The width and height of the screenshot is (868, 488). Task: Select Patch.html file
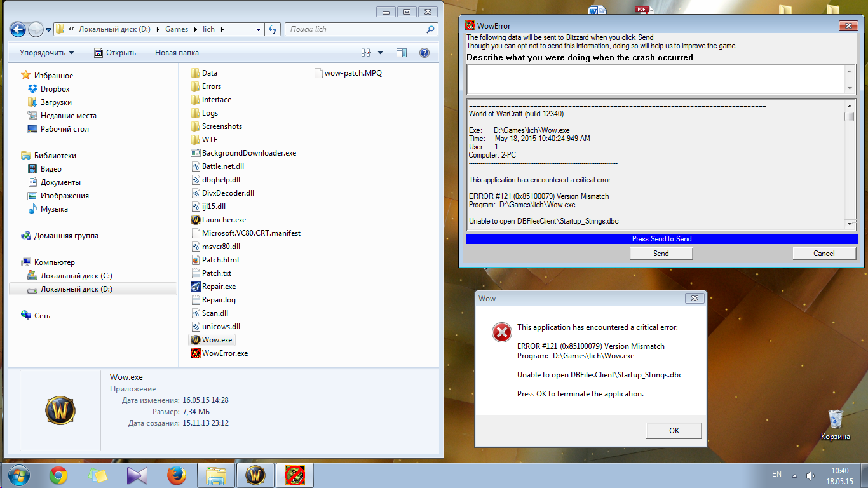coord(215,260)
